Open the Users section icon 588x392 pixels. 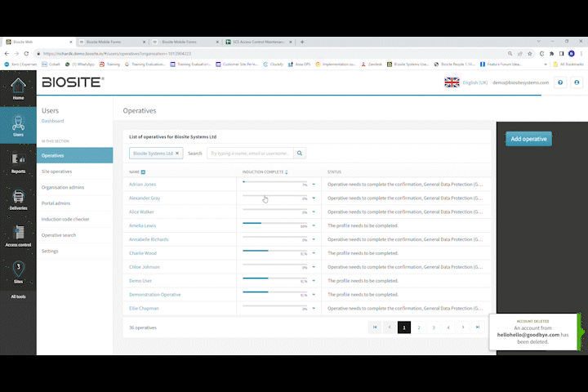pos(18,126)
